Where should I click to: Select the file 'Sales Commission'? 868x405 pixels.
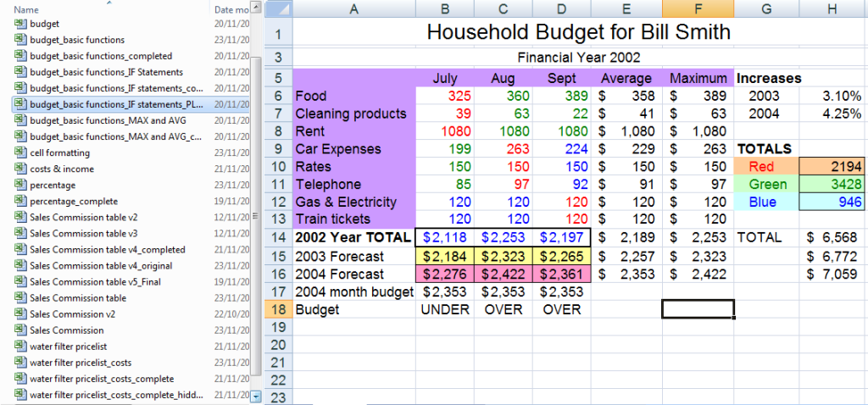(66, 330)
